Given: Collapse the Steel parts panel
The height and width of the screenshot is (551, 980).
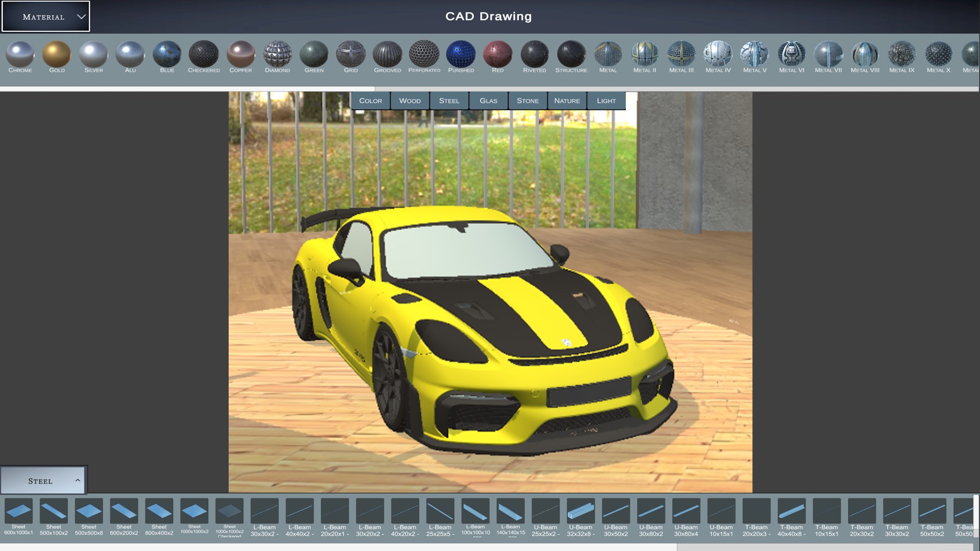Looking at the screenshot, I should click(43, 481).
